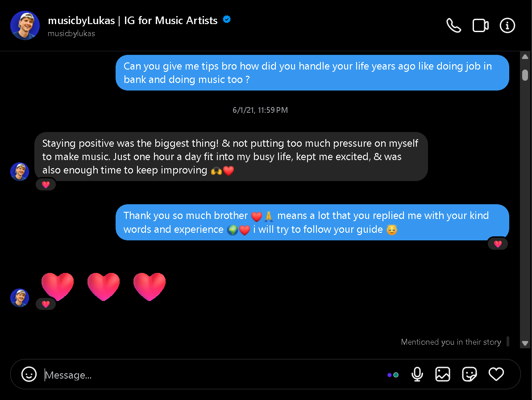Open the sticker picker
Image resolution: width=532 pixels, height=400 pixels.
470,374
